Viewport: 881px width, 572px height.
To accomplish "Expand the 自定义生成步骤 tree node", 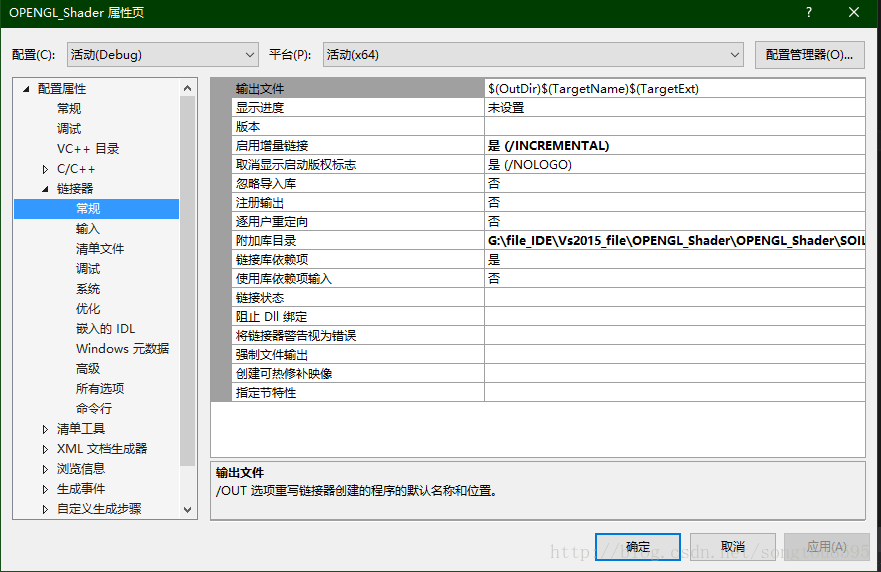I will point(46,509).
